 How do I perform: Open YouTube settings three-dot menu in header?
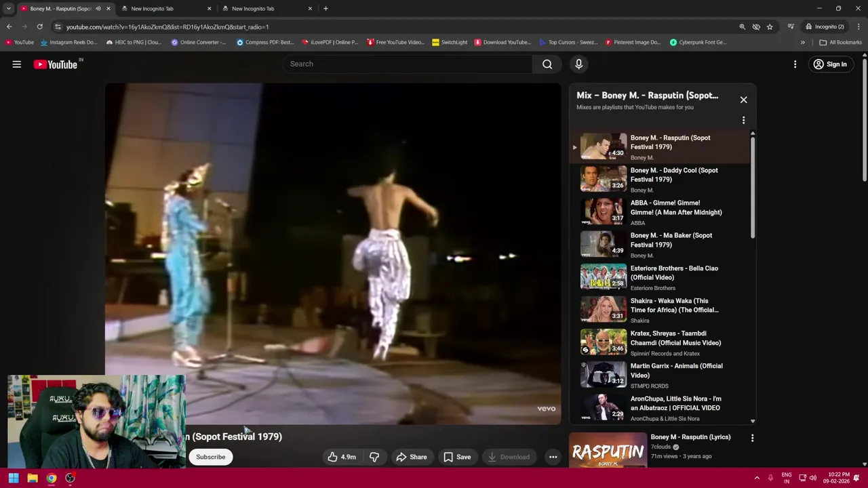(795, 64)
